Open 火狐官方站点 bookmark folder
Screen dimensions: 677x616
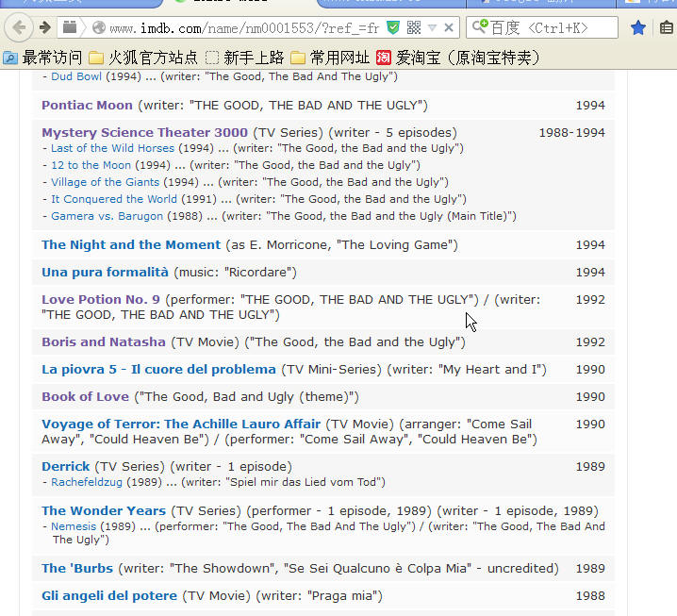tap(143, 58)
